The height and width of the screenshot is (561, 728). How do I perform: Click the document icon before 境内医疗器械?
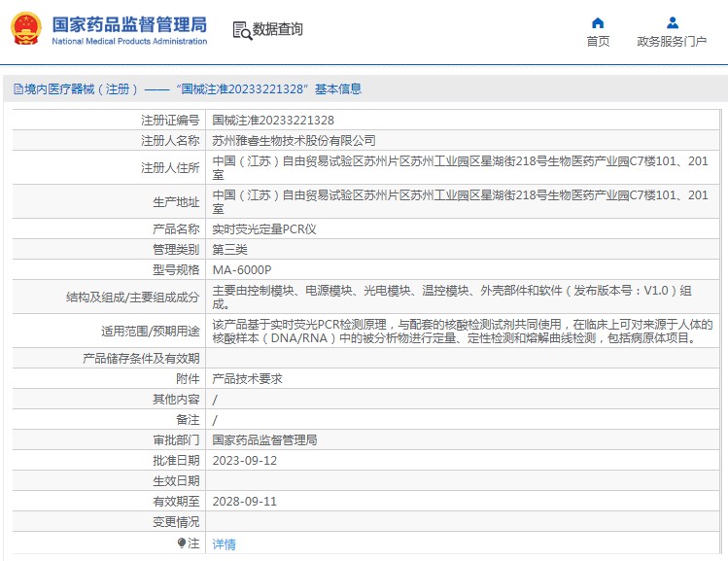[x=18, y=89]
